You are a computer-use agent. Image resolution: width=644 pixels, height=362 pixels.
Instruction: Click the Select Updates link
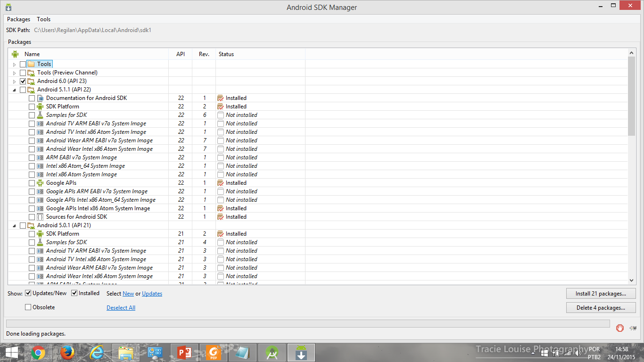tap(152, 294)
